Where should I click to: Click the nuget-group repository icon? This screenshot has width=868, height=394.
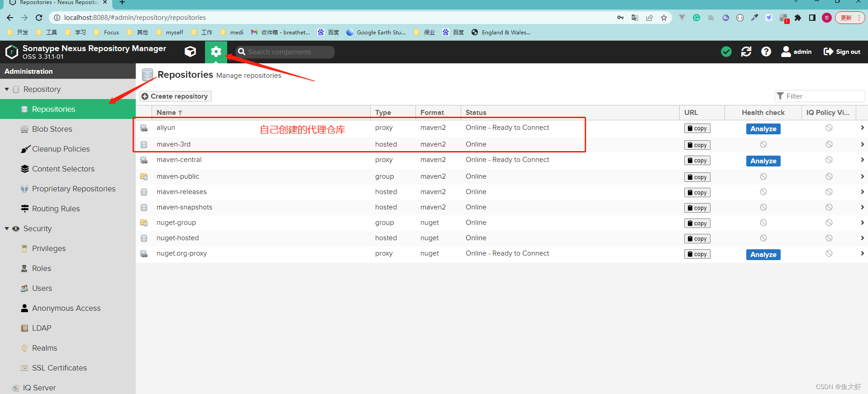[144, 223]
